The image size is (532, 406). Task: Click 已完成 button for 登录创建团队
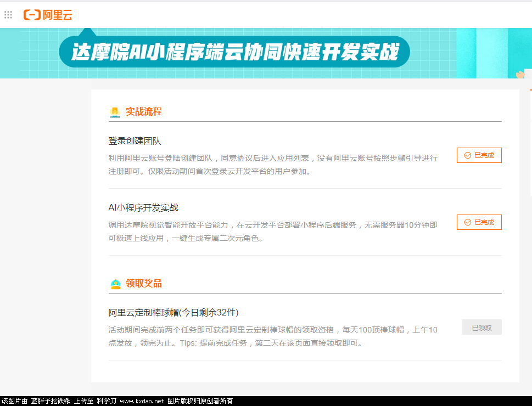coord(479,155)
